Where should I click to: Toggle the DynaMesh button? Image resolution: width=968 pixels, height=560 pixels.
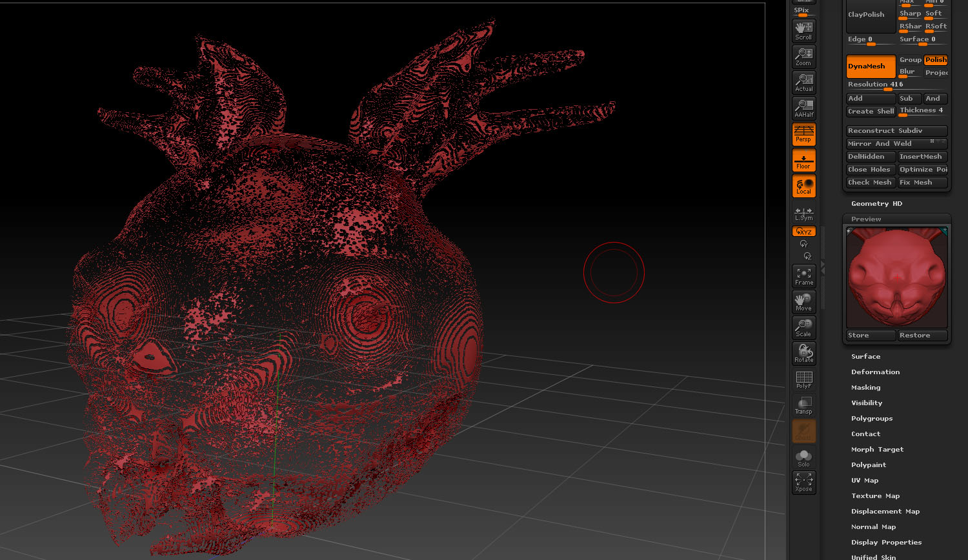click(871, 66)
